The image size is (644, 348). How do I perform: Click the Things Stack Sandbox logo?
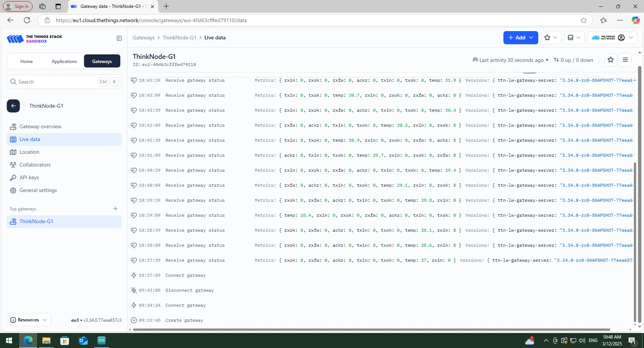(x=34, y=39)
